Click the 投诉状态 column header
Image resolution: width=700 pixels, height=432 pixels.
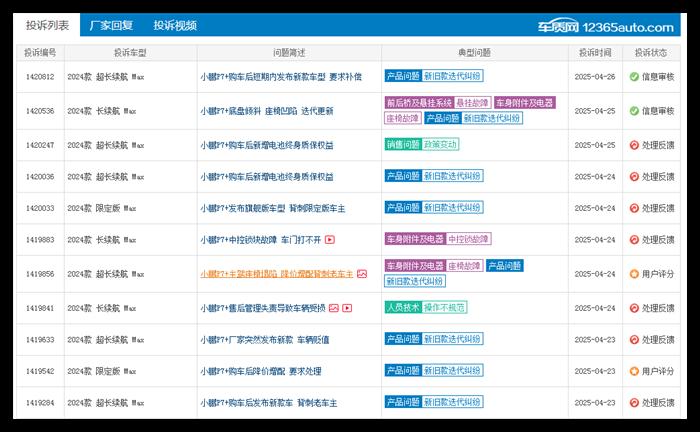[651, 53]
